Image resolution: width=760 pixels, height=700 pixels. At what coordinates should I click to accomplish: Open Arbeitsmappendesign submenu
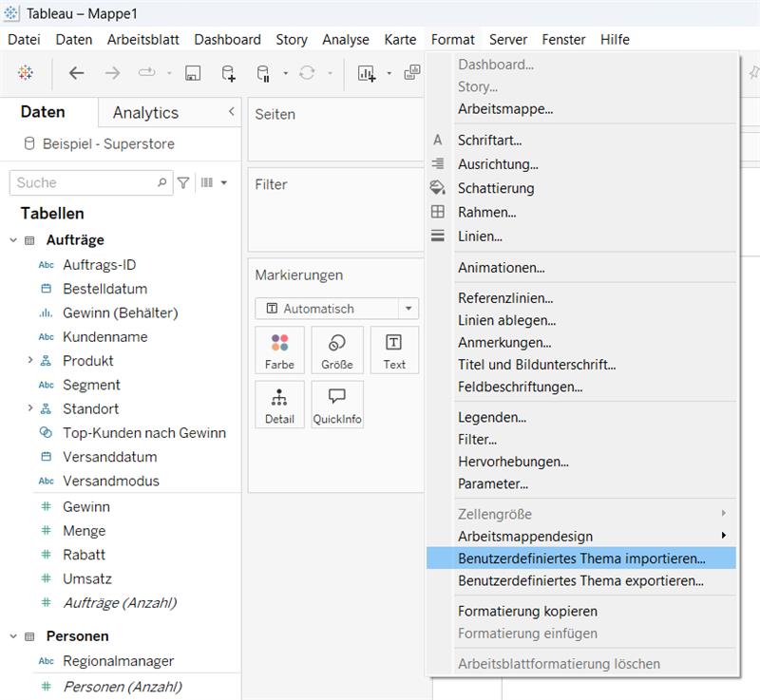coord(581,537)
